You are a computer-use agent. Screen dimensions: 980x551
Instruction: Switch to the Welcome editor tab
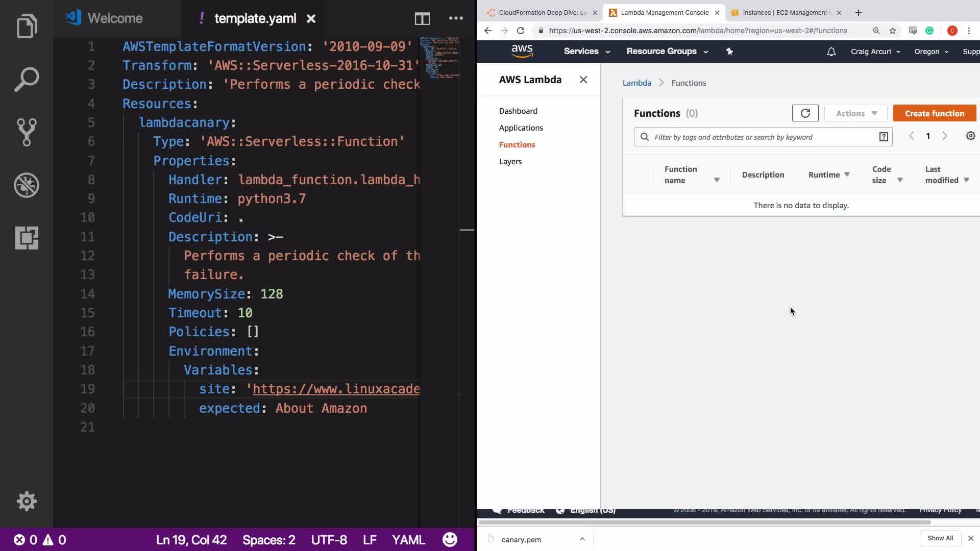click(115, 18)
